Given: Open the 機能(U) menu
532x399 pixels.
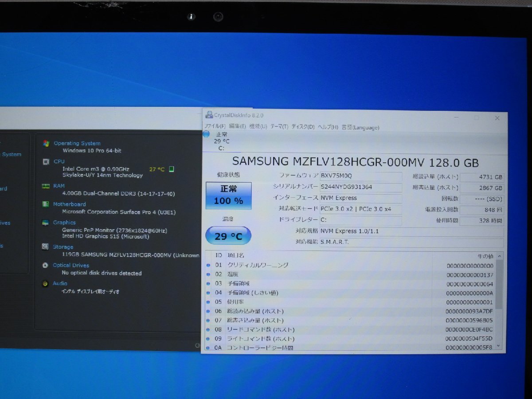Looking at the screenshot, I should pyautogui.click(x=258, y=127).
